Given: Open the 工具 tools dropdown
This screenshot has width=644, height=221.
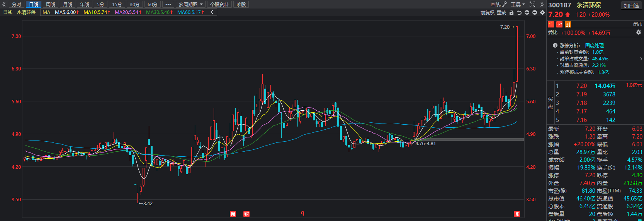Looking at the screenshot, I should [518, 4].
